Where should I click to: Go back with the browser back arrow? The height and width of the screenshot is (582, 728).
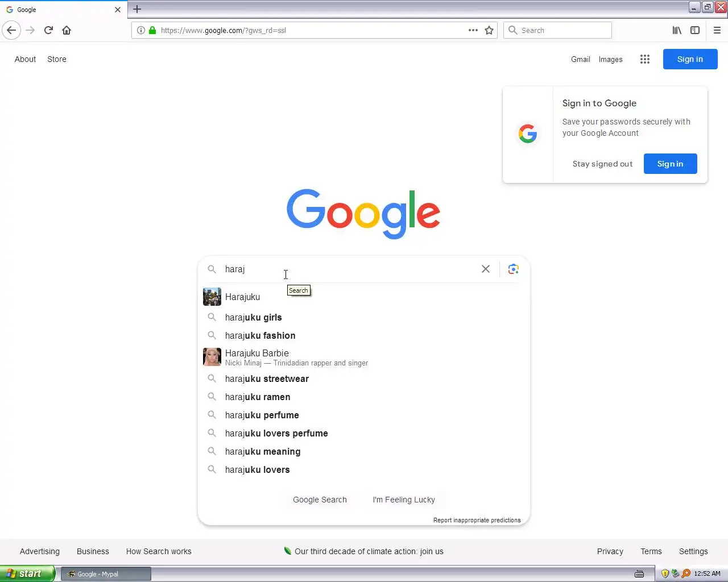(11, 30)
